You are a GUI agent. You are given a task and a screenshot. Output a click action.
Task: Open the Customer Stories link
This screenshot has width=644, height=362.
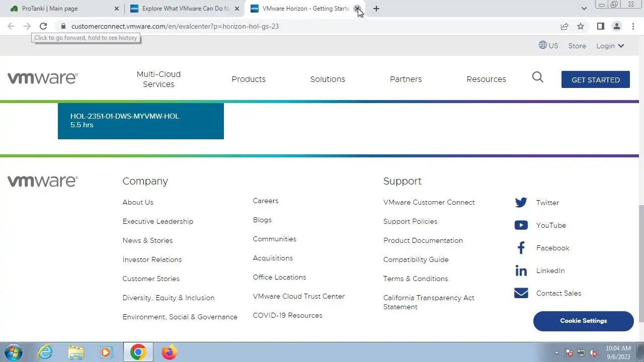coord(151,279)
